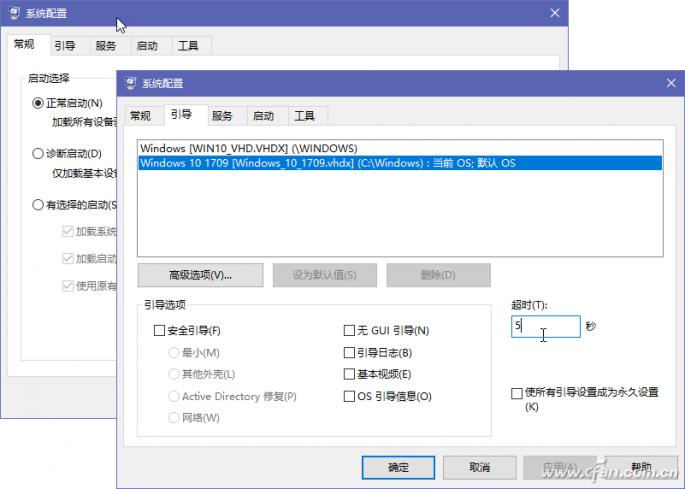Select Windows [WIN10_VHD.VHDX] boot entry
Screen dimensions: 685x489
(400, 149)
